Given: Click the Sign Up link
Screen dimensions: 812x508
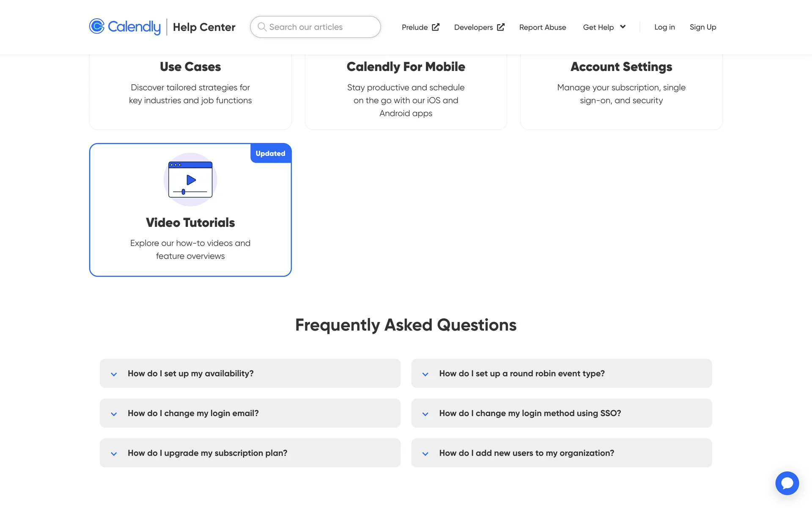Looking at the screenshot, I should pos(702,27).
